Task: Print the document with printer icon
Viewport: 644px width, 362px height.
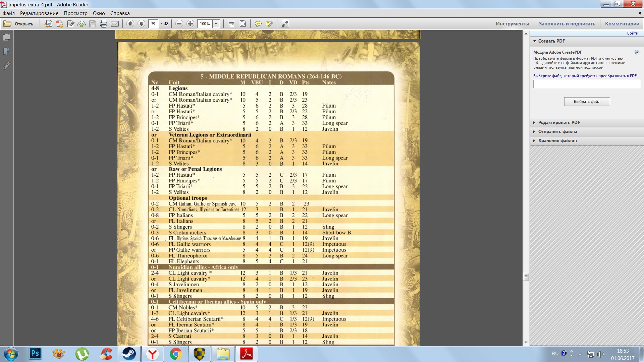Action: click(x=104, y=24)
